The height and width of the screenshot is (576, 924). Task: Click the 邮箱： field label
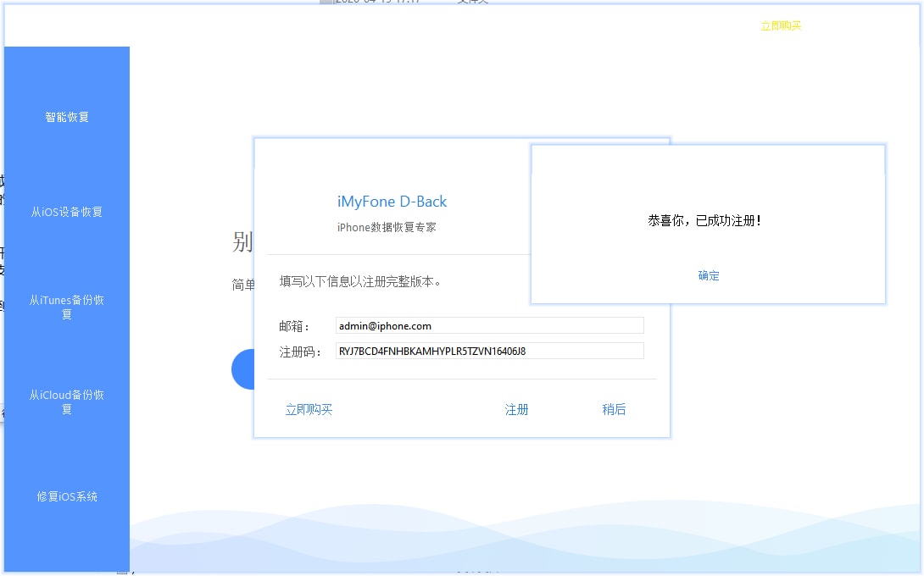(x=294, y=326)
